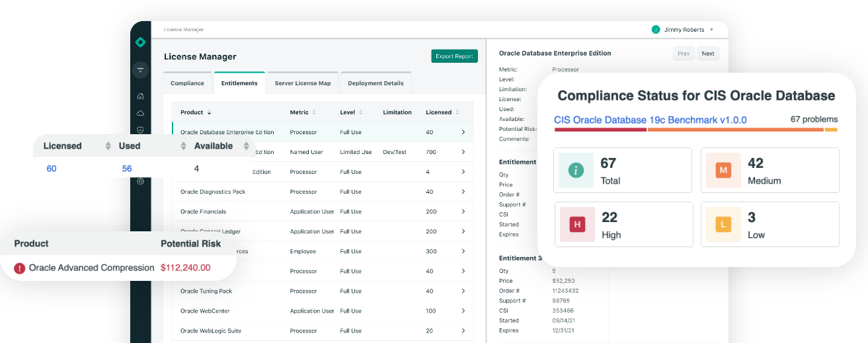Sort table by Metric column arrows
The image size is (868, 343).
point(314,112)
